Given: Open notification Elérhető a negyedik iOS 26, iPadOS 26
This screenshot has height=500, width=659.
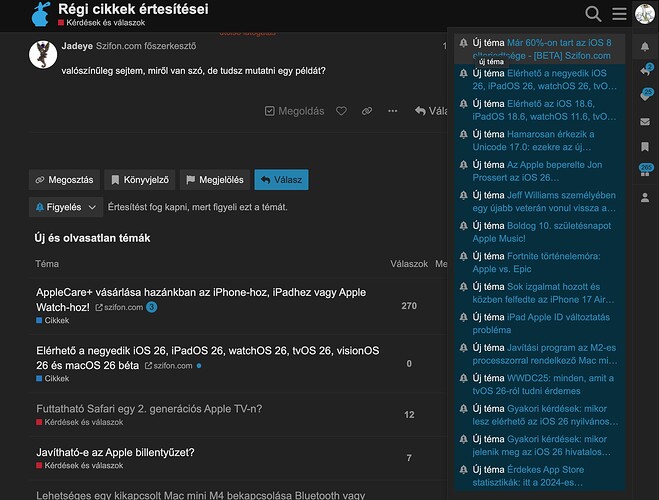Looking at the screenshot, I should point(540,79).
